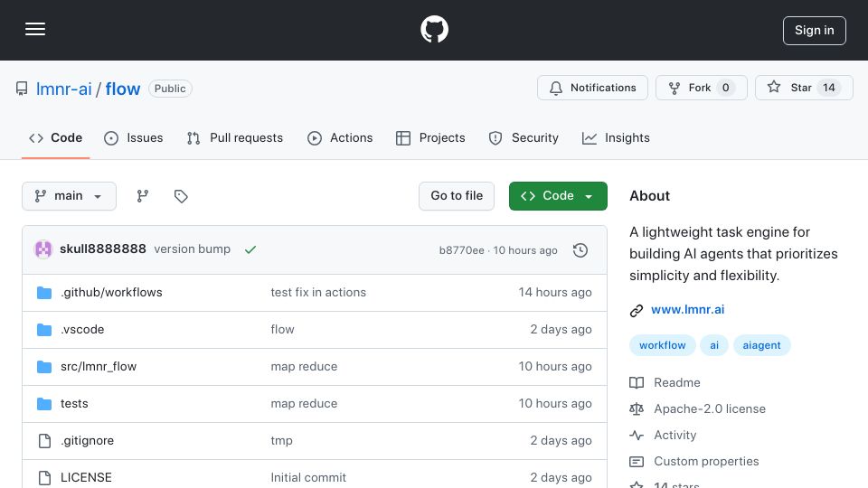868x488 pixels.
Task: Open 'map reduce' commit for src/lmnr_flow
Action: tap(304, 366)
